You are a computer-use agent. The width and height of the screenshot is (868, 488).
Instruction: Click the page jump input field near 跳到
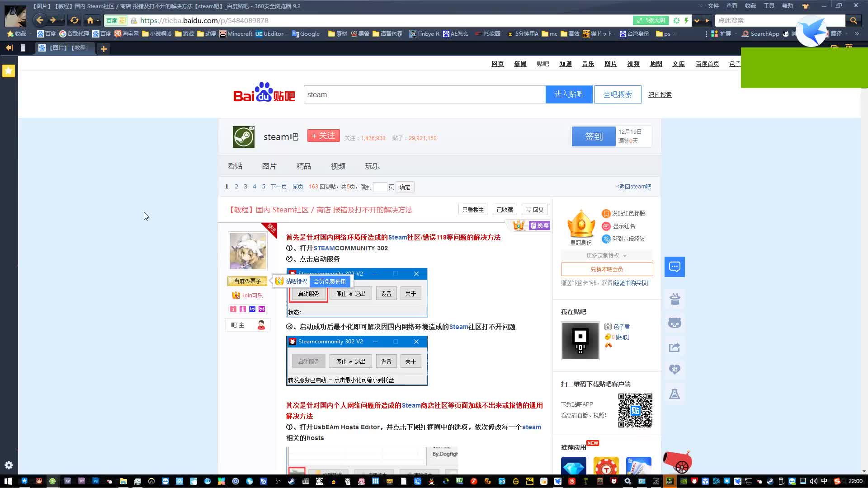pyautogui.click(x=381, y=187)
